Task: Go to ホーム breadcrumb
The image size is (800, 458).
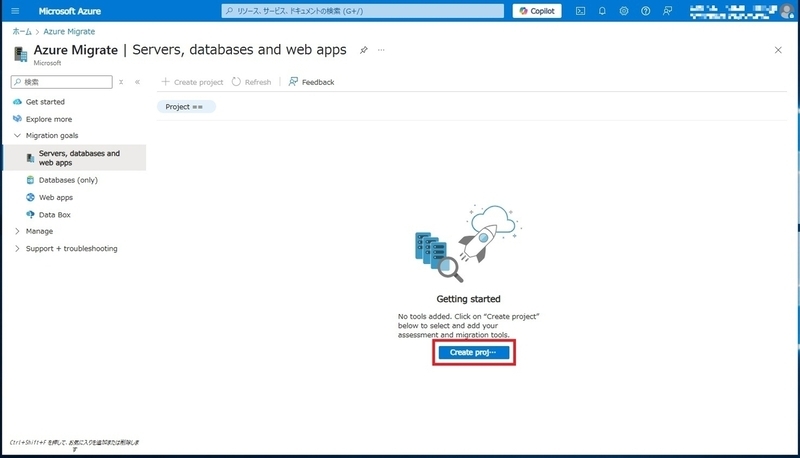Action: [22, 32]
